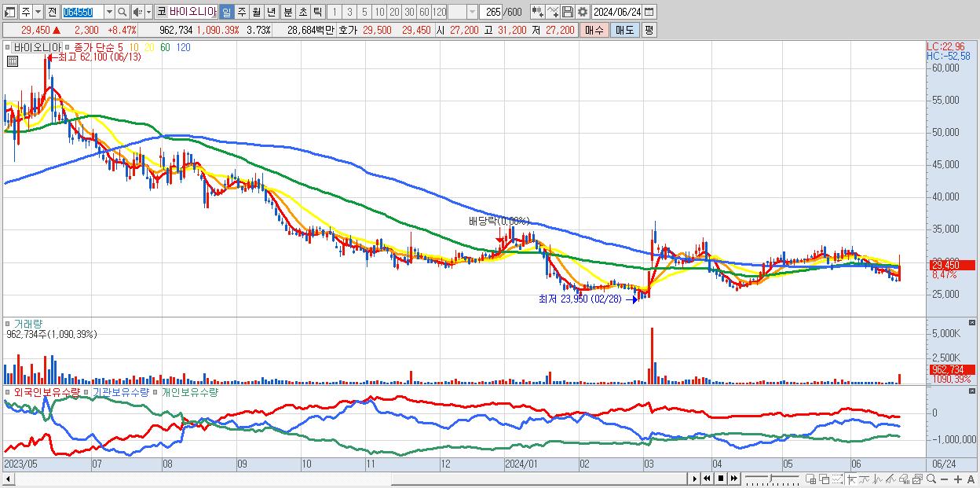Open chart settings gear icon
This screenshot has width=980, height=488.
pyautogui.click(x=583, y=13)
